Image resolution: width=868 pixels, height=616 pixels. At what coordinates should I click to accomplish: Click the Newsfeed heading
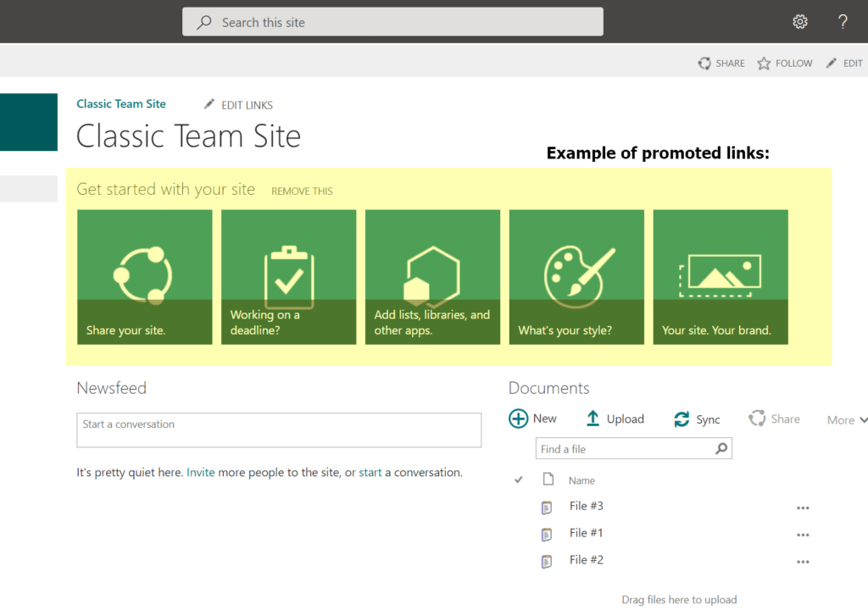(x=111, y=388)
